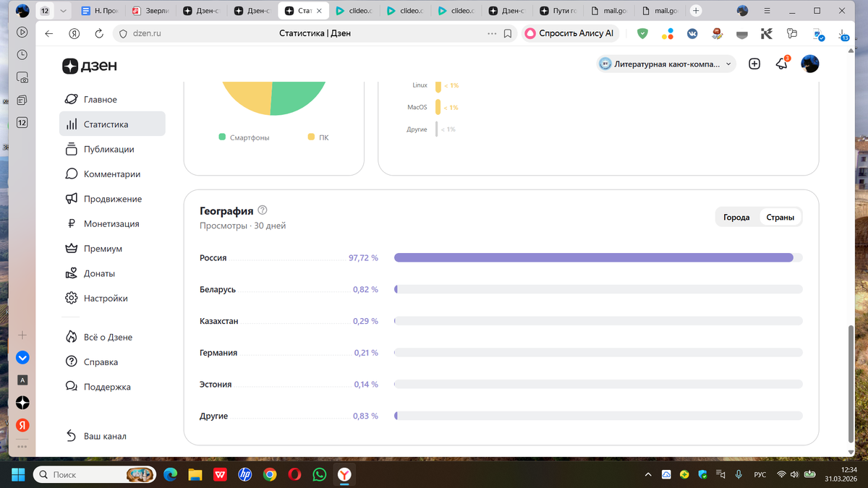Click the browser back arrow
This screenshot has height=488, width=868.
[x=49, y=33]
